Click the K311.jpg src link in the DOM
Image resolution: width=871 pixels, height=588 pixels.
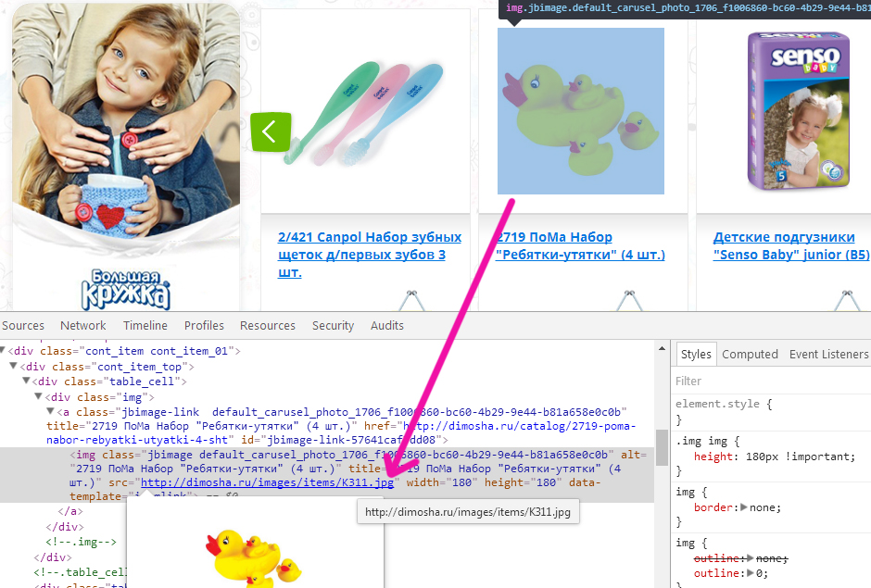[x=267, y=482]
